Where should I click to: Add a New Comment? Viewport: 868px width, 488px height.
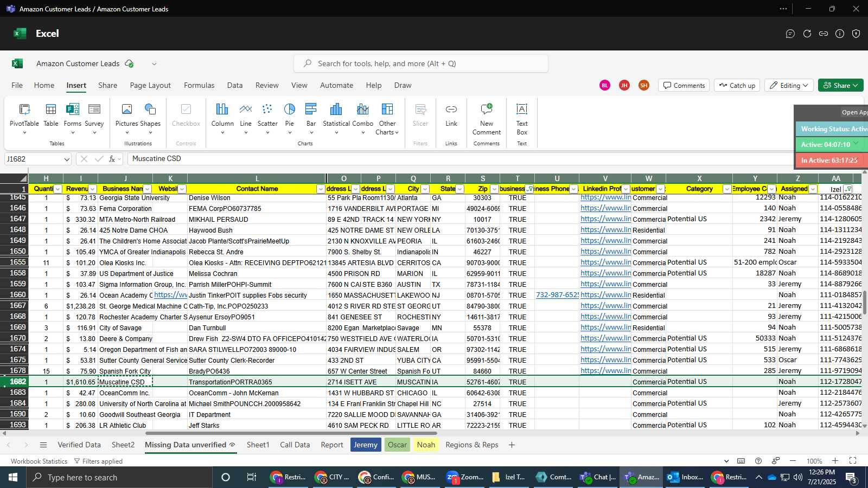pyautogui.click(x=487, y=119)
